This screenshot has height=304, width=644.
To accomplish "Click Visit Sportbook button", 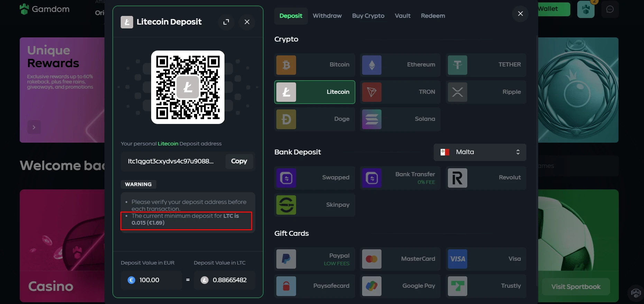I will [576, 287].
